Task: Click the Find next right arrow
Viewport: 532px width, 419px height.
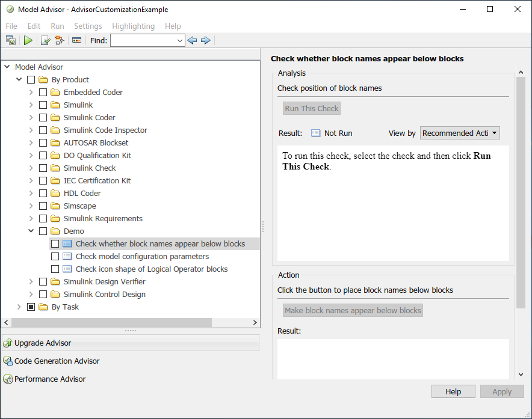Action: coord(205,40)
